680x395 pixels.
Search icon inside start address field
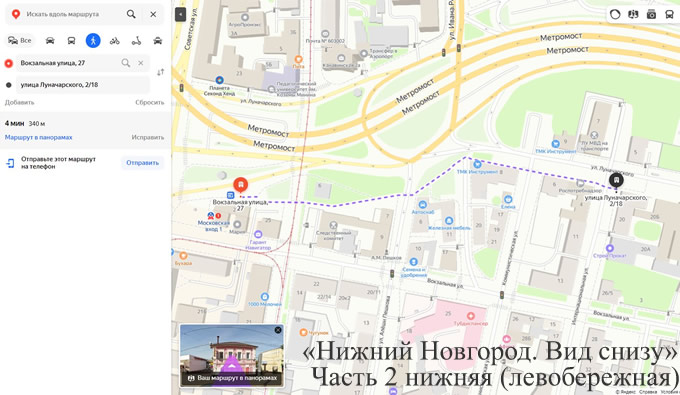click(126, 63)
